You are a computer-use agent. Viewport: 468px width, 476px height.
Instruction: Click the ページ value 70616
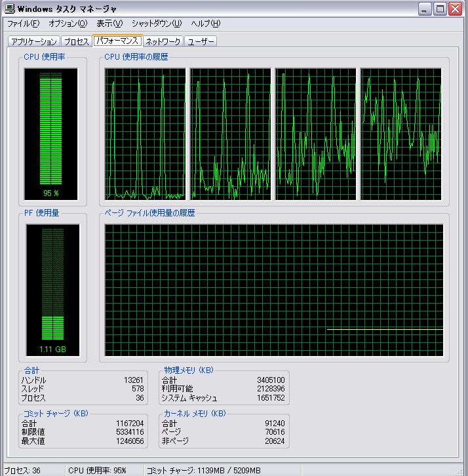click(x=275, y=432)
